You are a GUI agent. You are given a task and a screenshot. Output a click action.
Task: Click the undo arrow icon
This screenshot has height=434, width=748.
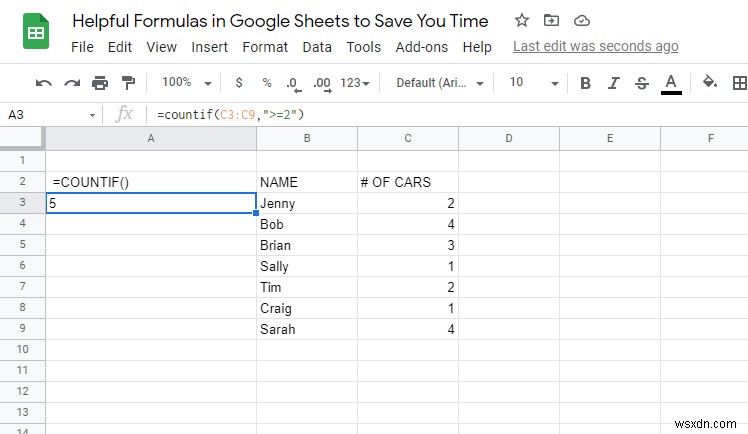click(43, 83)
